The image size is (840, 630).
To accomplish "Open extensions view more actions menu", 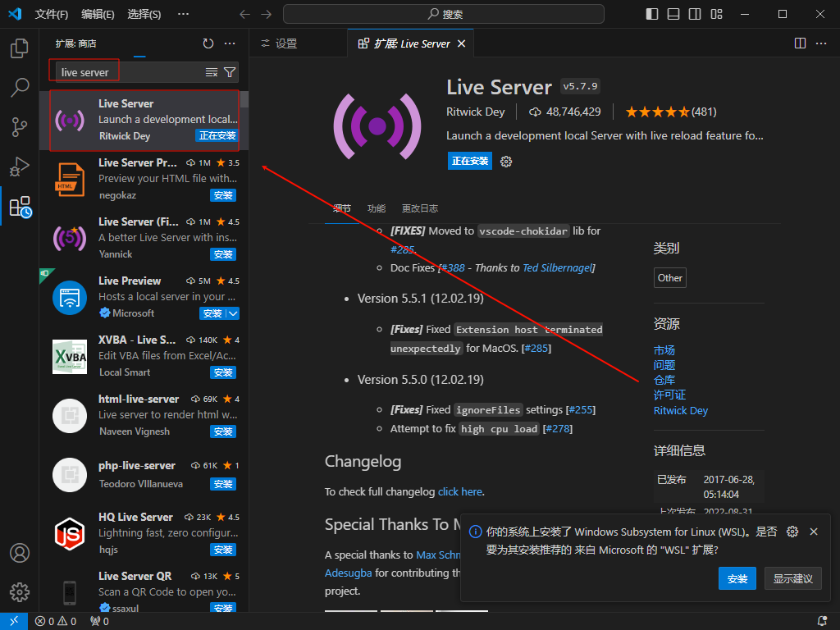I will click(230, 43).
